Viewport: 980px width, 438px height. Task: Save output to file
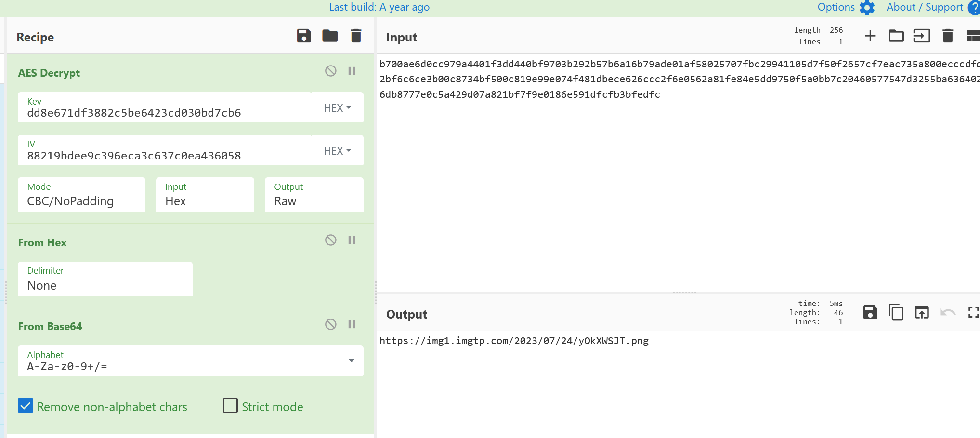870,313
